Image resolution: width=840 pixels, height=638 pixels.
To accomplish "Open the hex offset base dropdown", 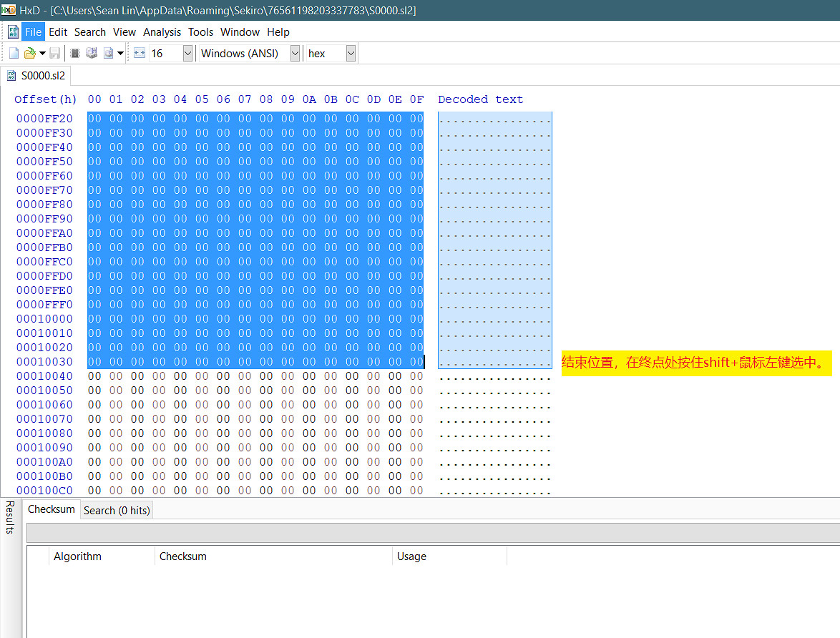I will tap(351, 53).
